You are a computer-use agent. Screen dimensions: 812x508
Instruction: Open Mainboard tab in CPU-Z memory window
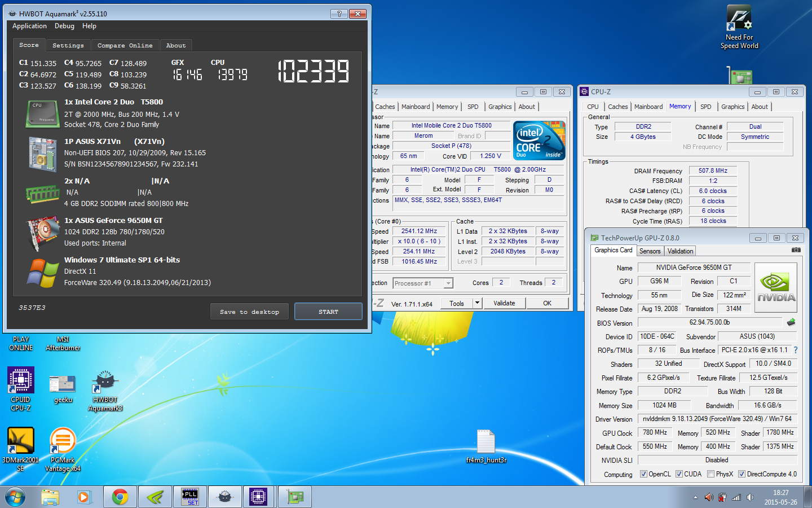[x=648, y=107]
